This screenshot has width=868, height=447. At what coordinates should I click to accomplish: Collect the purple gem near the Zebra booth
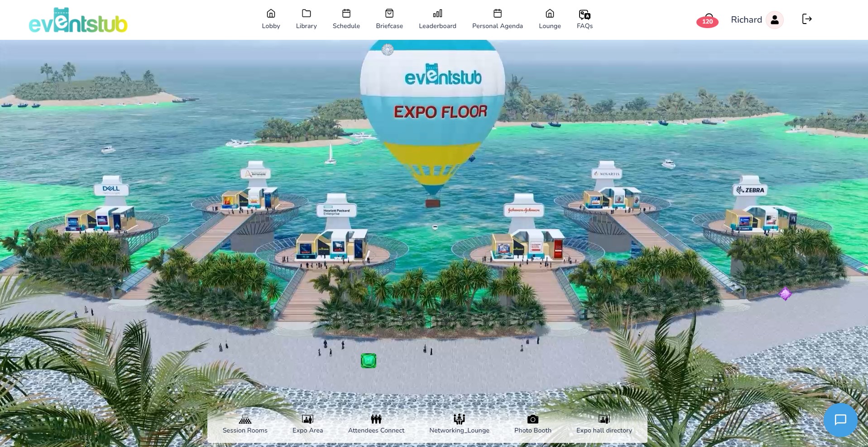tap(785, 294)
